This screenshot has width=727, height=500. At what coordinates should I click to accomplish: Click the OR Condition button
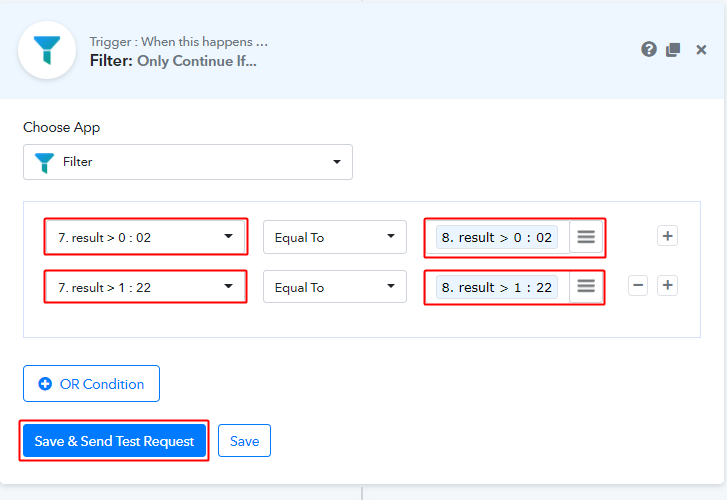(91, 384)
